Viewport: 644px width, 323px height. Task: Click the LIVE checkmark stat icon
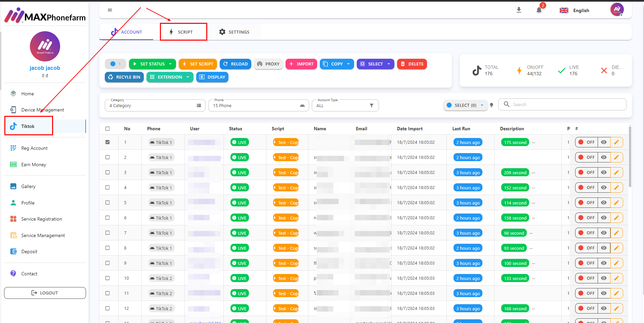pyautogui.click(x=561, y=71)
